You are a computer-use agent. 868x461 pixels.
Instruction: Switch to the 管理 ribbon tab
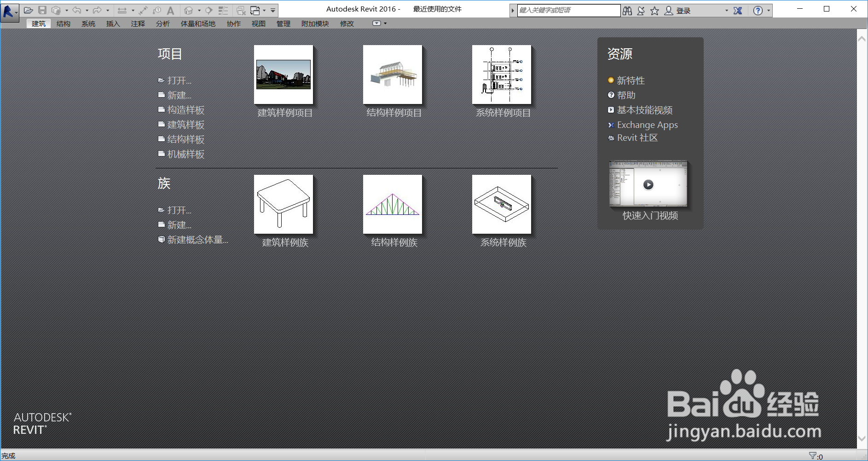point(284,24)
